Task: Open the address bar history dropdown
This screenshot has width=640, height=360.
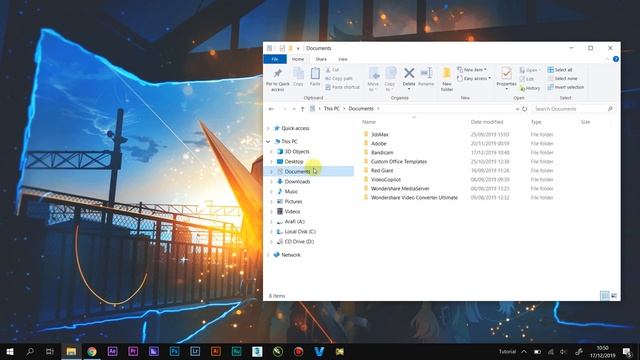Action: tap(518, 109)
